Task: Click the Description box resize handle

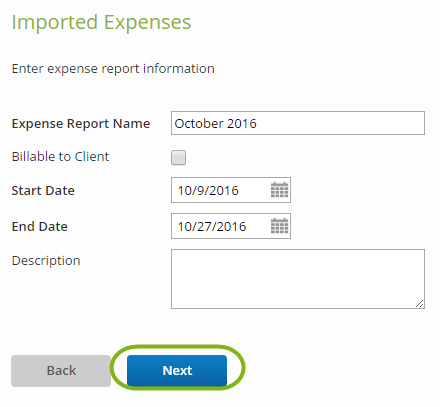Action: point(419,303)
